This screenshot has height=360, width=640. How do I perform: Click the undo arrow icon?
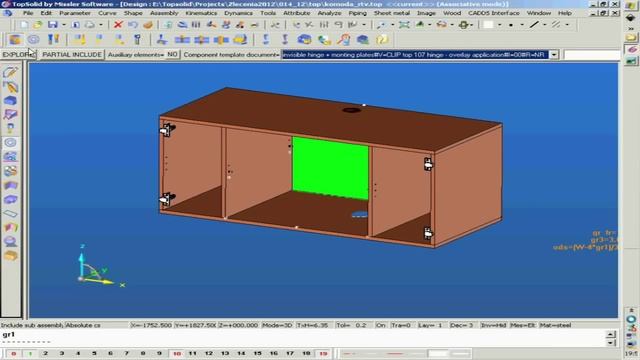[x=133, y=24]
